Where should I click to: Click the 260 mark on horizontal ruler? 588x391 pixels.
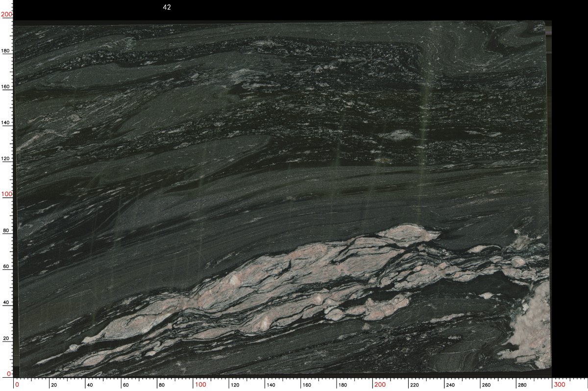coord(487,385)
